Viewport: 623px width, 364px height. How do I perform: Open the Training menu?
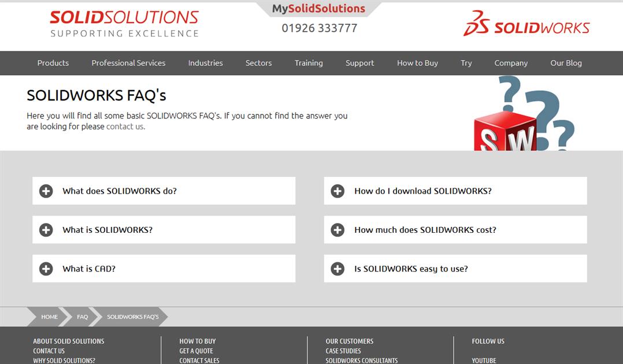point(308,63)
